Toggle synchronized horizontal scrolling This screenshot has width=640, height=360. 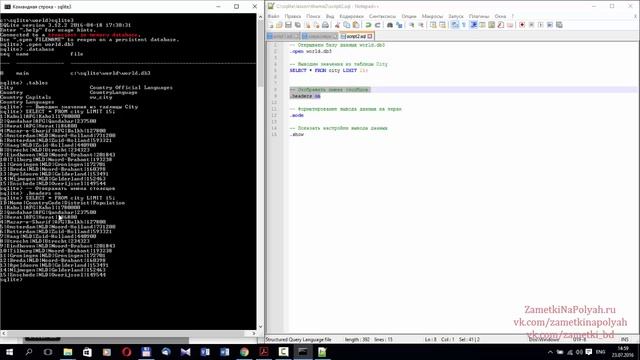(442, 25)
